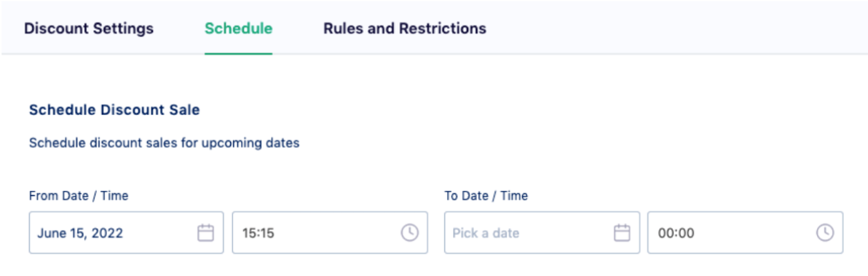Click the "Schedule discount sales for upcoming dates" text
The height and width of the screenshot is (276, 868).
[x=165, y=143]
